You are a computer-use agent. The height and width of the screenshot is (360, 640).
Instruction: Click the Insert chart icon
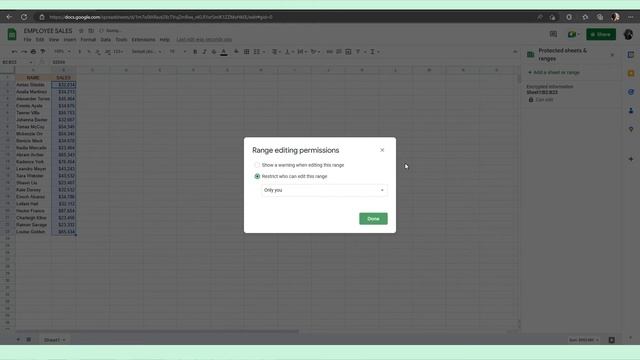(x=348, y=52)
